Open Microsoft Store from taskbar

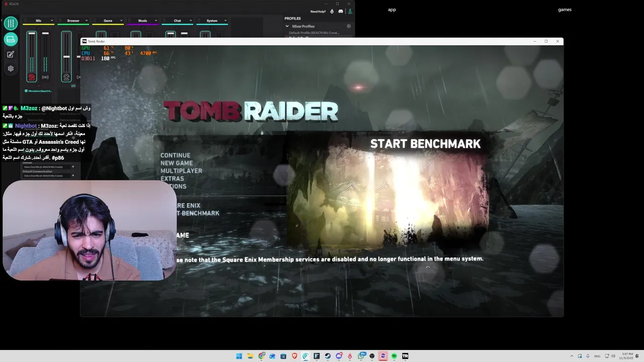pyautogui.click(x=283, y=356)
